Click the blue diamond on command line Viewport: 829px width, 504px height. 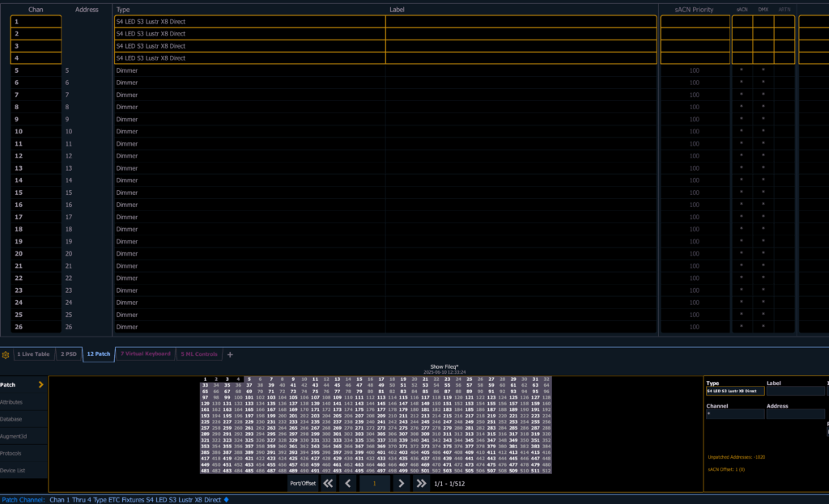[x=227, y=500]
